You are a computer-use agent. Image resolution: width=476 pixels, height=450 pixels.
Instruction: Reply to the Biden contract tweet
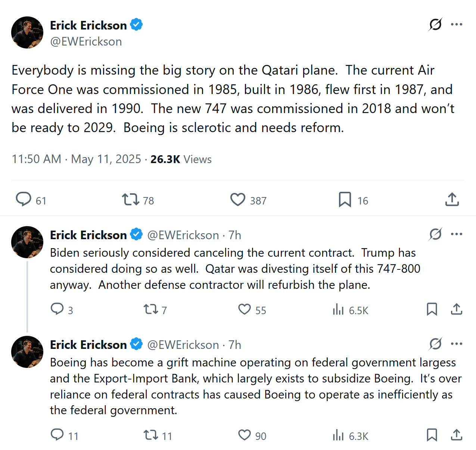pyautogui.click(x=57, y=309)
